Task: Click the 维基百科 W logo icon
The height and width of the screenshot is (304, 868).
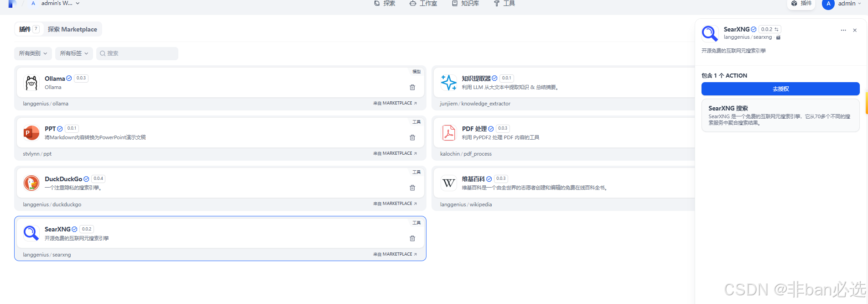Action: [x=448, y=183]
